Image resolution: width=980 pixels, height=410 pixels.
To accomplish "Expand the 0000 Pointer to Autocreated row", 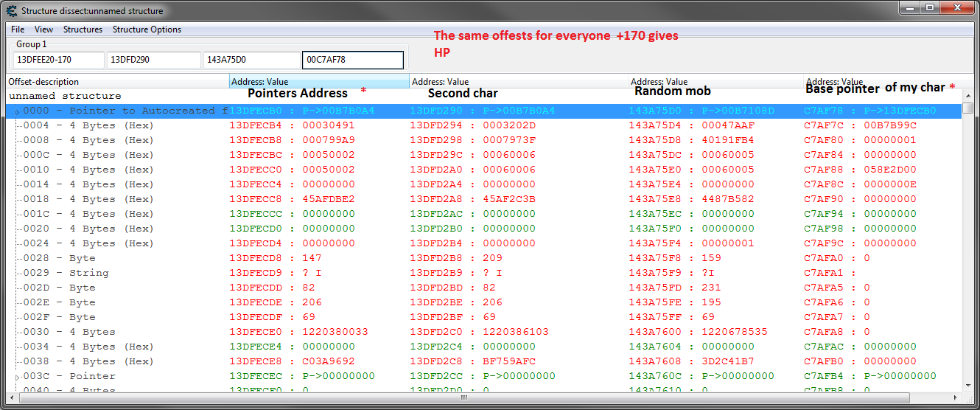I will 17,111.
